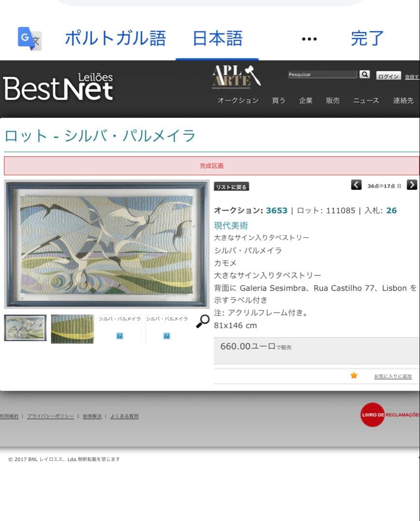Switch to ポルトガル語 language tab
This screenshot has height=521, width=420.
(115, 38)
